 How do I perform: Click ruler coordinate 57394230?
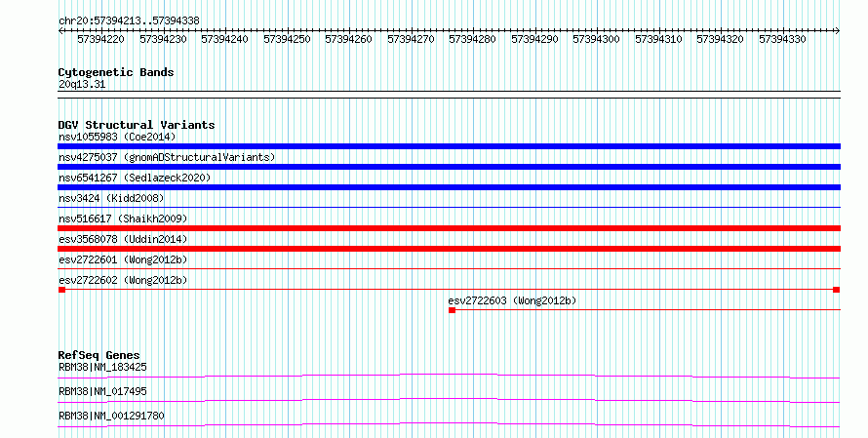[x=163, y=39]
